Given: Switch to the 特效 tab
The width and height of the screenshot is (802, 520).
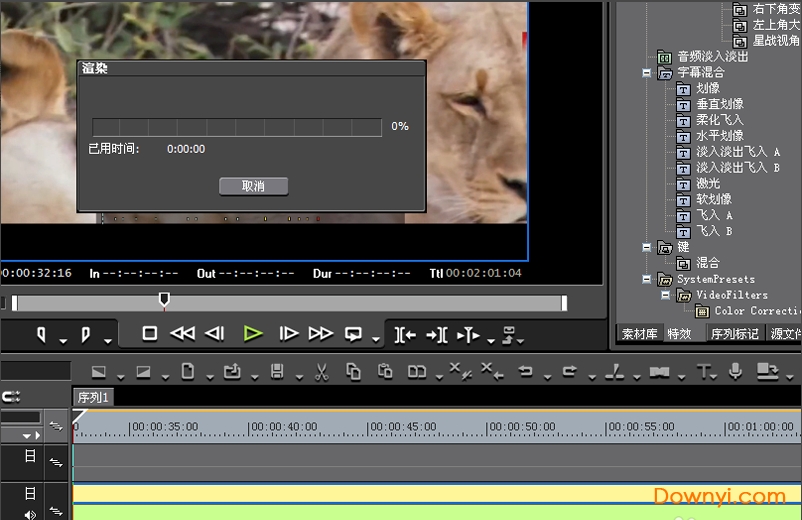Looking at the screenshot, I should tap(679, 334).
